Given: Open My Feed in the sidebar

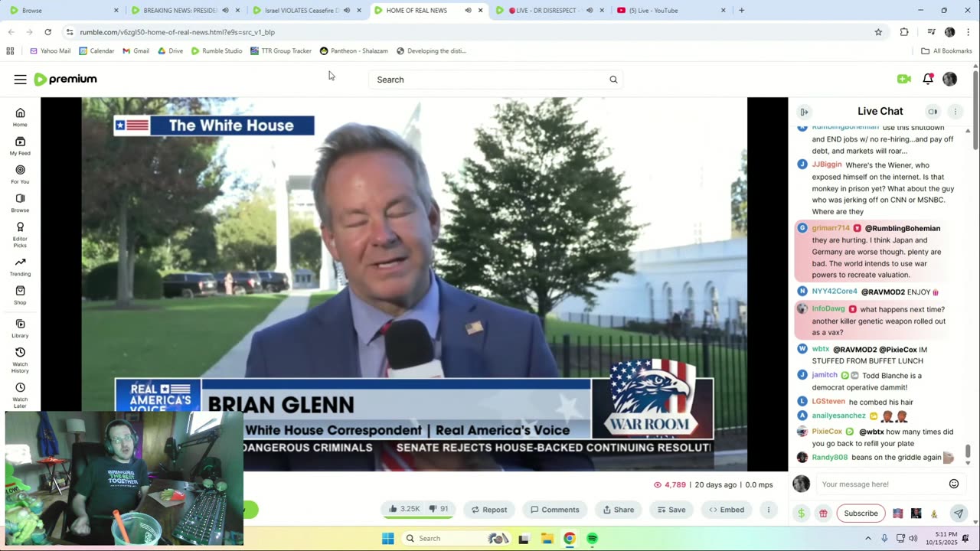Looking at the screenshot, I should coord(20,145).
